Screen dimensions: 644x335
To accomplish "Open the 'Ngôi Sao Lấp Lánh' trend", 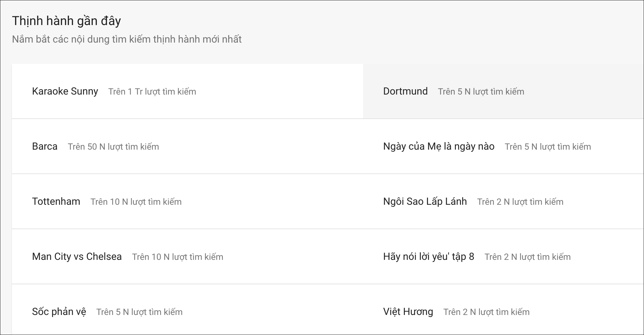I will coord(425,201).
